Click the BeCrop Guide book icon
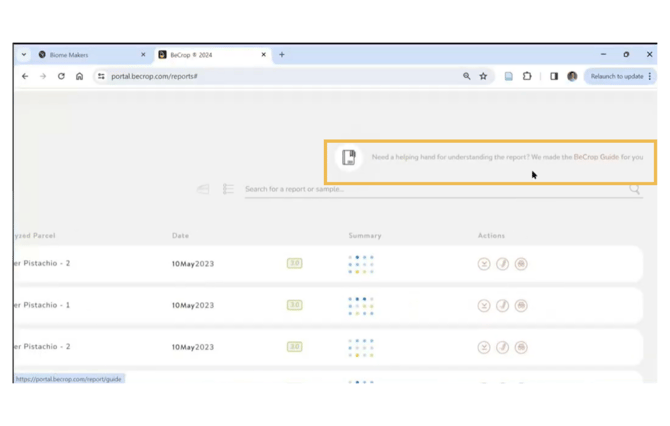The width and height of the screenshot is (670, 426). (x=349, y=157)
